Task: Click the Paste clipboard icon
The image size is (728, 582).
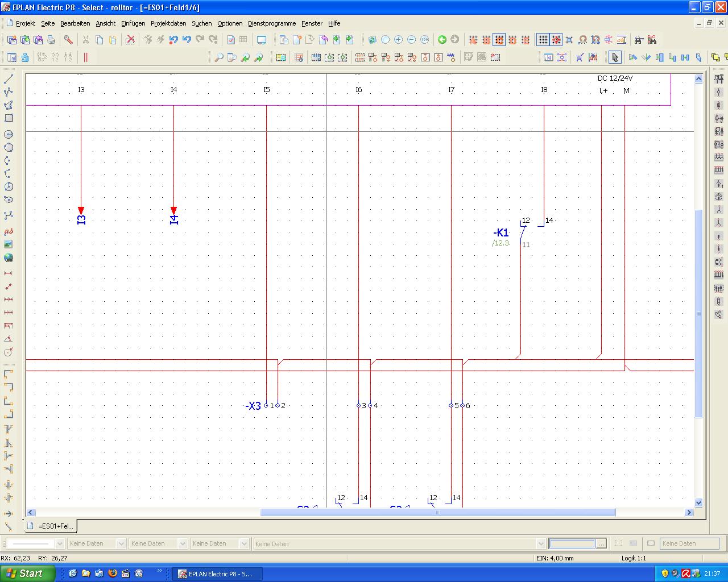Action: pos(113,40)
